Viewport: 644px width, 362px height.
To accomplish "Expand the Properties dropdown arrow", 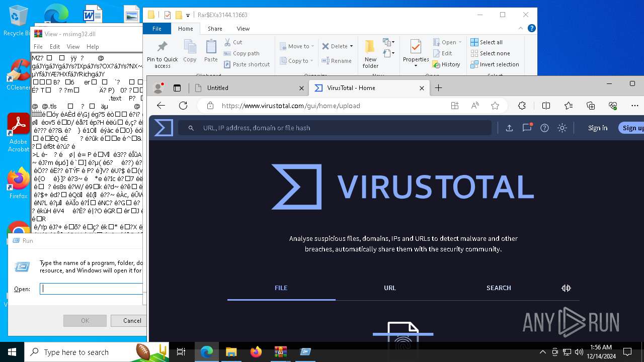I will (416, 65).
